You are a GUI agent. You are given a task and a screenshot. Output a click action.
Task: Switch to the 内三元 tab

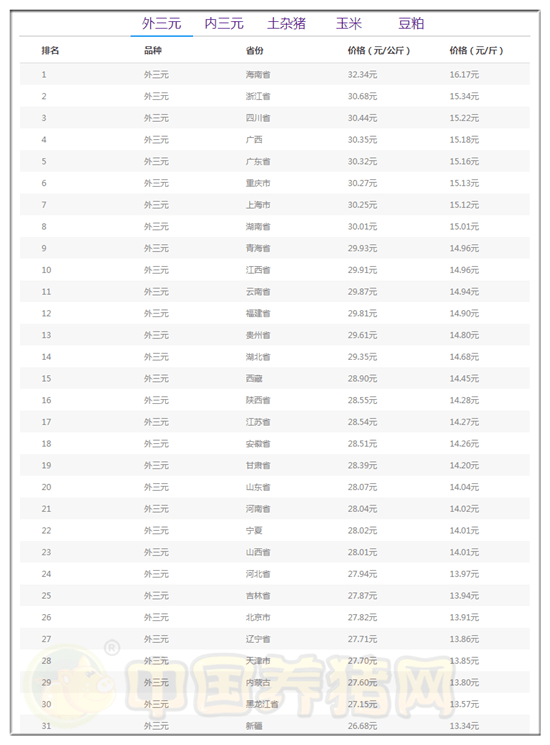[x=224, y=23]
